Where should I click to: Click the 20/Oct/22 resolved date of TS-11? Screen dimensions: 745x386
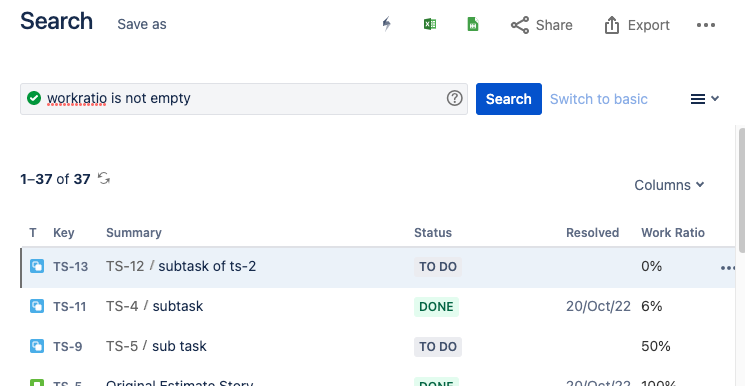[598, 306]
